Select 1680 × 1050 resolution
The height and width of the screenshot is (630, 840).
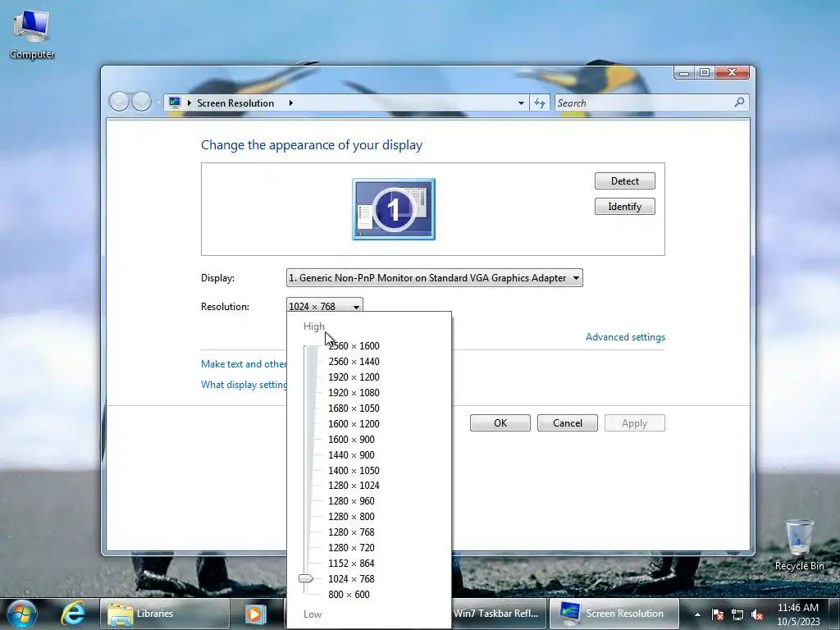pos(354,409)
